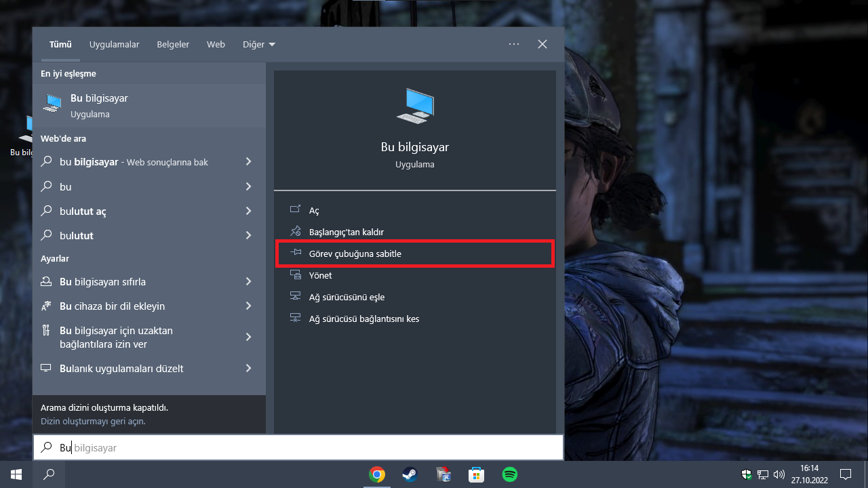868x488 pixels.
Task: Open the clock showing 16:14 27.10.2022
Action: tap(809, 474)
